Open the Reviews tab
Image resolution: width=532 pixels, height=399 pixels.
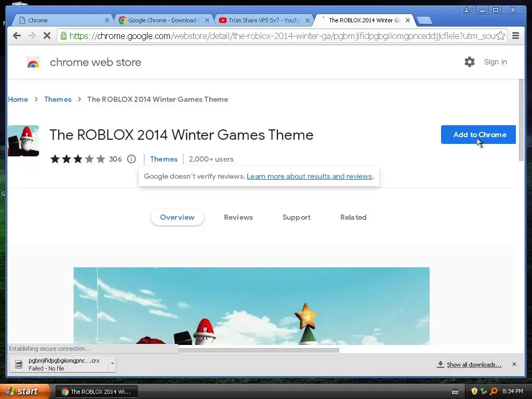238,217
